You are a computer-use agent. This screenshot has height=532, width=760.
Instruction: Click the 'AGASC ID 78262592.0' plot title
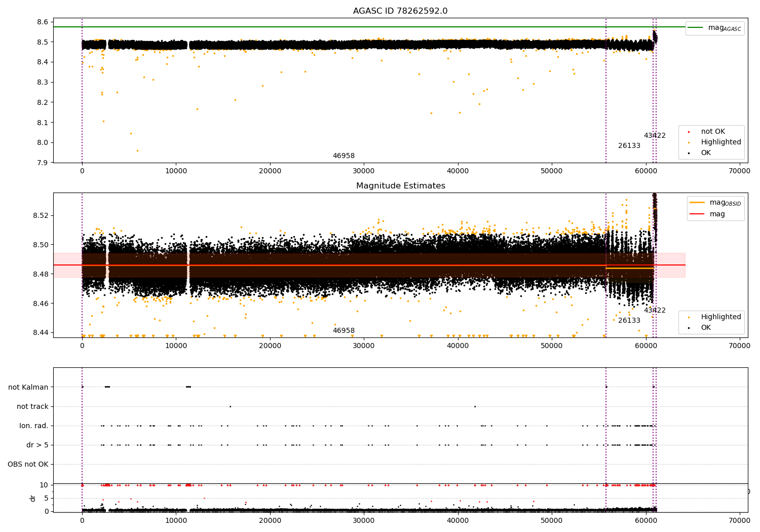400,11
